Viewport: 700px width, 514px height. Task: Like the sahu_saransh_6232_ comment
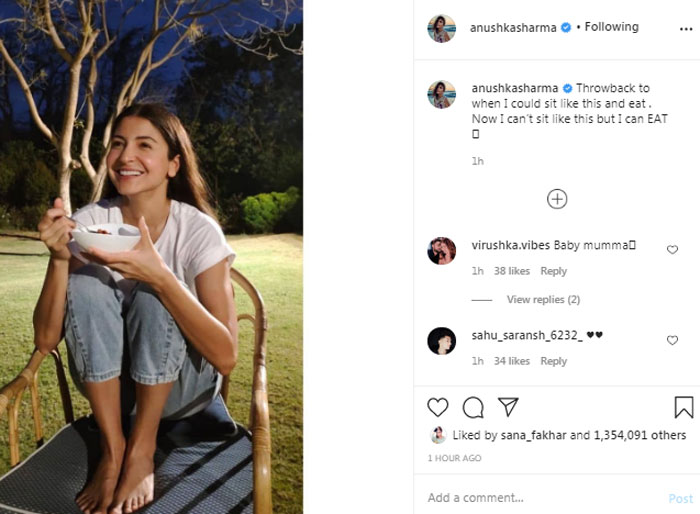672,341
